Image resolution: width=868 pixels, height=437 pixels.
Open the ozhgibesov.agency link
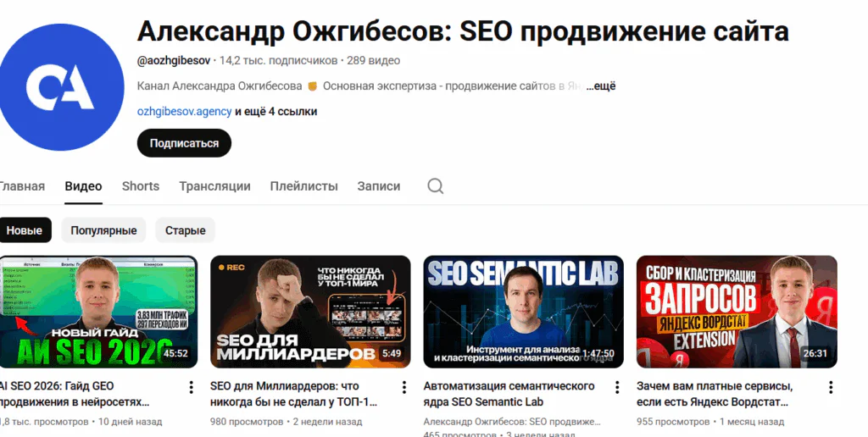tap(184, 112)
